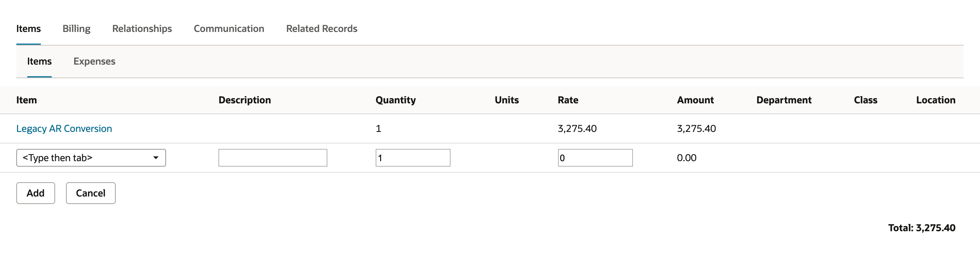Click the Rate column header
This screenshot has height=272, width=980.
point(568,100)
